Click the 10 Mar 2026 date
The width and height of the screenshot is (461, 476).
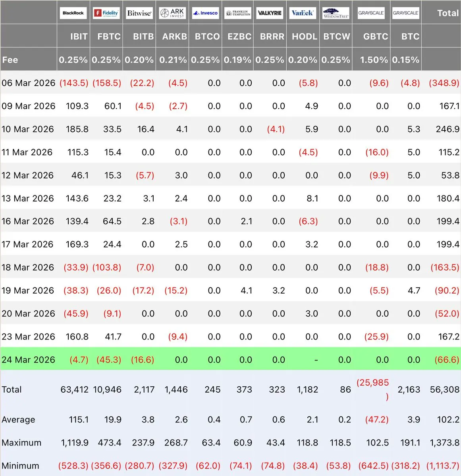point(28,129)
